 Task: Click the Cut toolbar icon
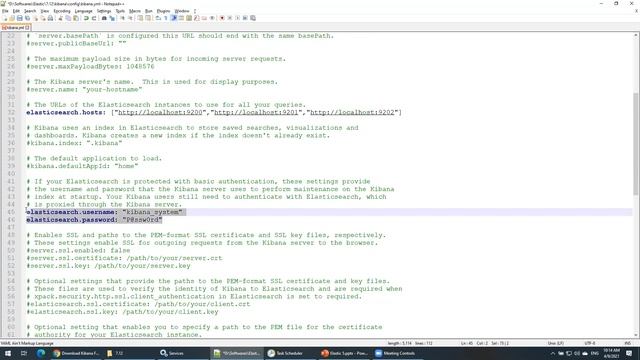tap(60, 18)
